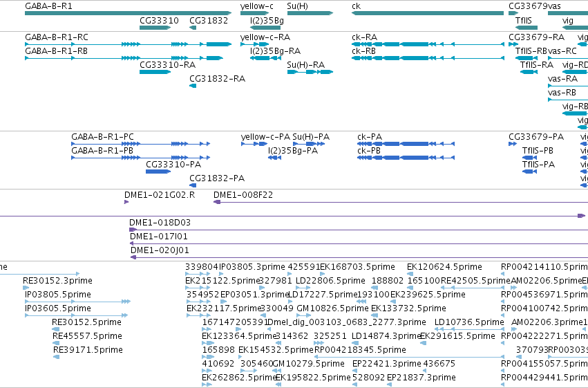The width and height of the screenshot is (588, 388).
Task: Select the CG33310 gene label
Action: (x=159, y=21)
